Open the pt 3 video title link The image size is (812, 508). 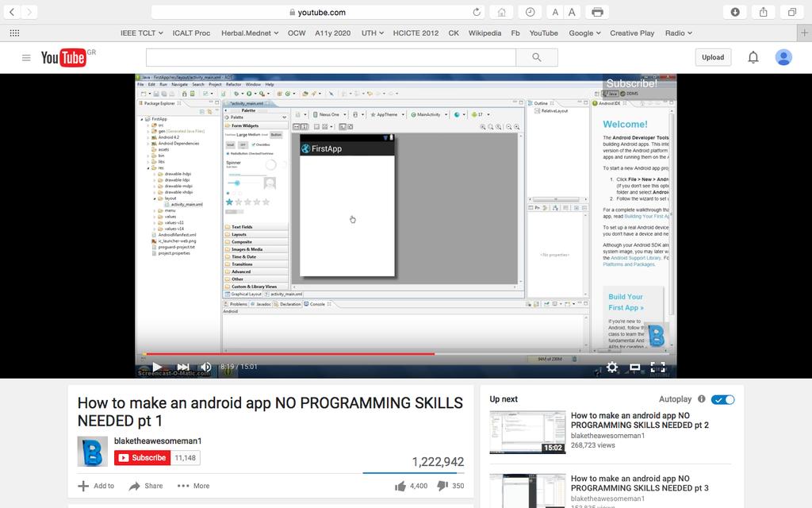click(640, 483)
